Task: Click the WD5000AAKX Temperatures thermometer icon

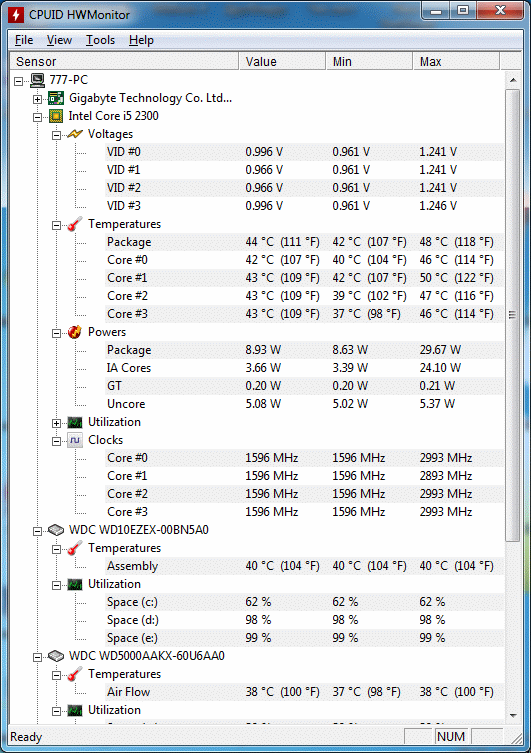Action: click(x=75, y=674)
